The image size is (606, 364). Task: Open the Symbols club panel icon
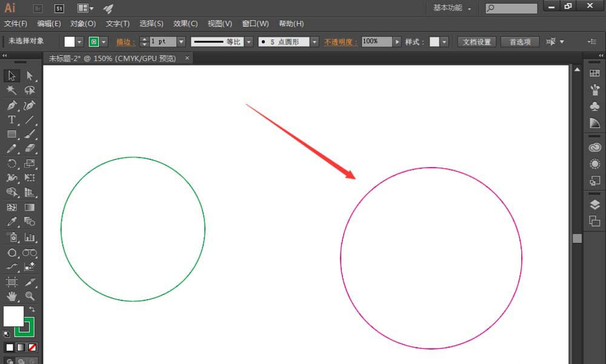point(595,106)
